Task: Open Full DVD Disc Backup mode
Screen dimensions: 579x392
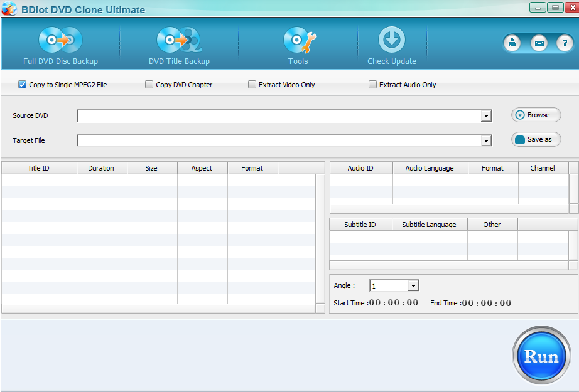Action: click(x=60, y=46)
